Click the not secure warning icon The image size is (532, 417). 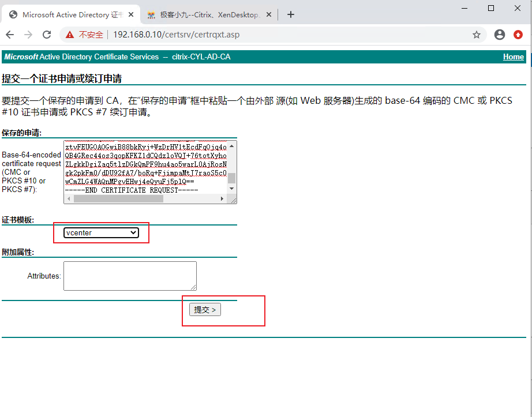(70, 35)
